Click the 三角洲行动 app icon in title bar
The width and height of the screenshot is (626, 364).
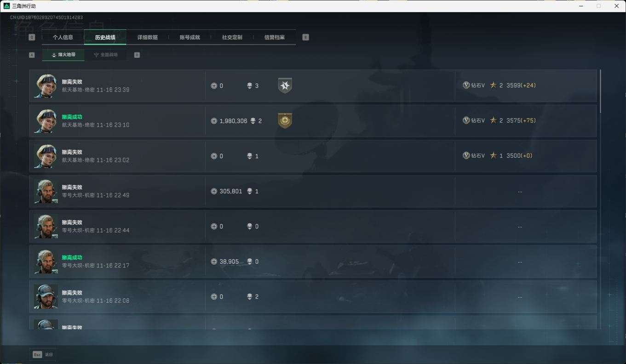coord(6,6)
